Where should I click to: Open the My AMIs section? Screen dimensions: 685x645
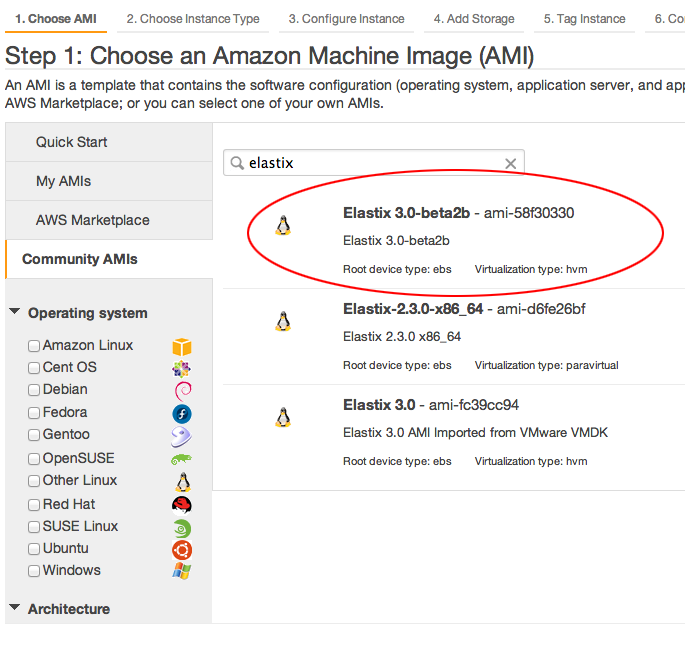click(x=109, y=181)
